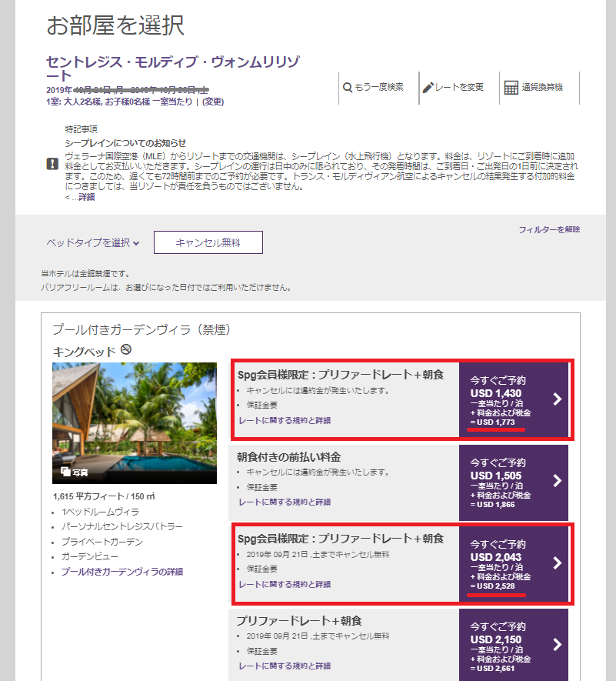This screenshot has width=616, height=681.
Task: Click the シープレインについてのお知らせ heading
Action: (125, 143)
